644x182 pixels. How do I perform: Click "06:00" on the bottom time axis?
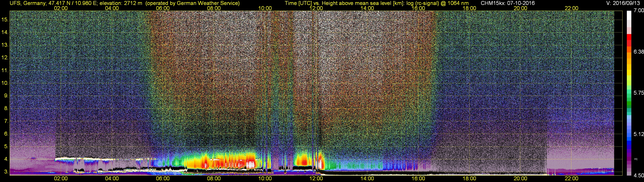tap(163, 179)
